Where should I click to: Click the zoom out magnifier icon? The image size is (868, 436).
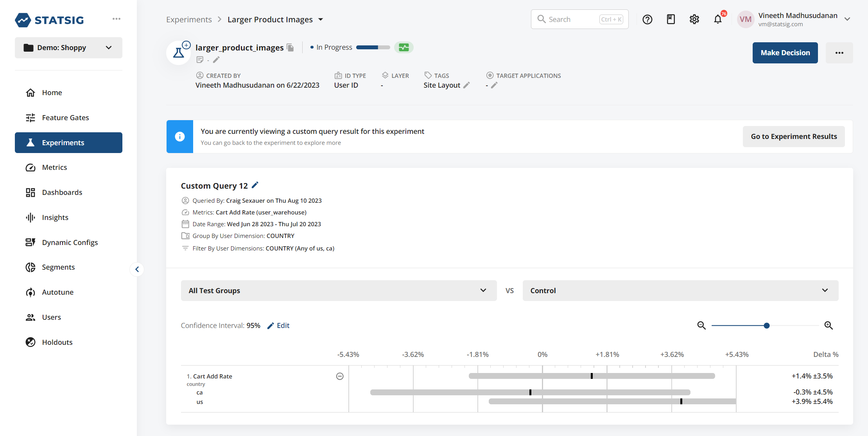coord(701,326)
